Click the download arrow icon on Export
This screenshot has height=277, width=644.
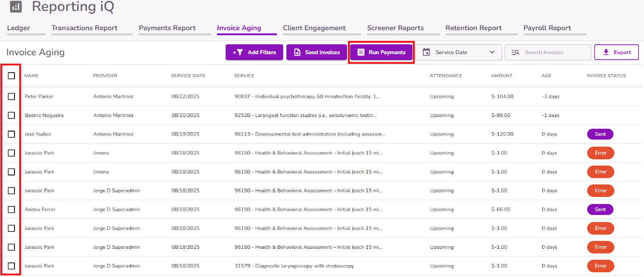(x=606, y=52)
